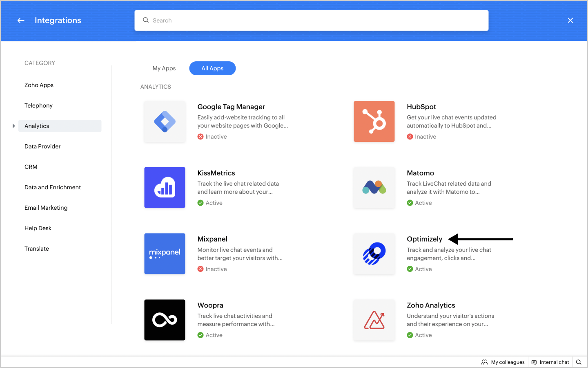Viewport: 588px width, 368px height.
Task: Collapse the Analytics category arrow
Action: (13, 126)
